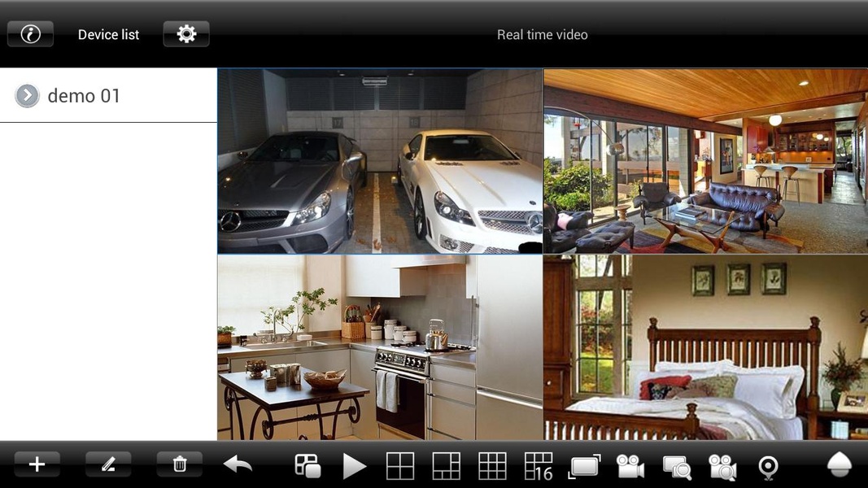Start recording with the camcorder icon
The image size is (868, 488).
coord(630,466)
